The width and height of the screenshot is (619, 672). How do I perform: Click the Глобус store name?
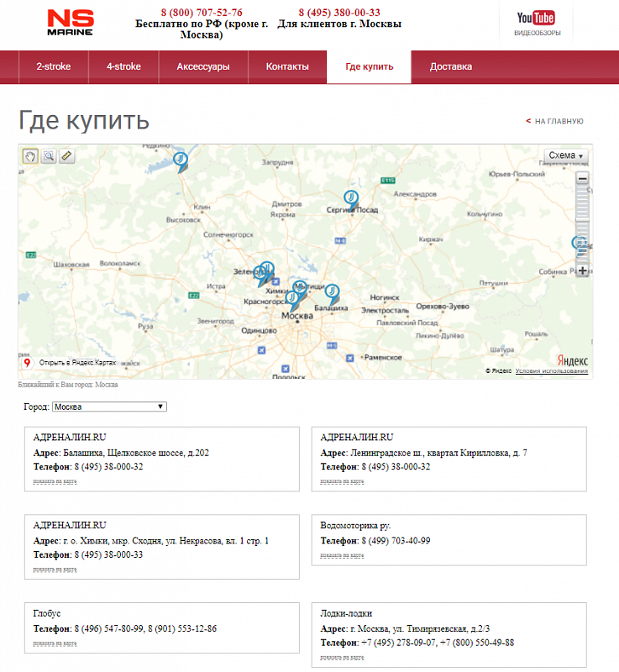pos(47,613)
